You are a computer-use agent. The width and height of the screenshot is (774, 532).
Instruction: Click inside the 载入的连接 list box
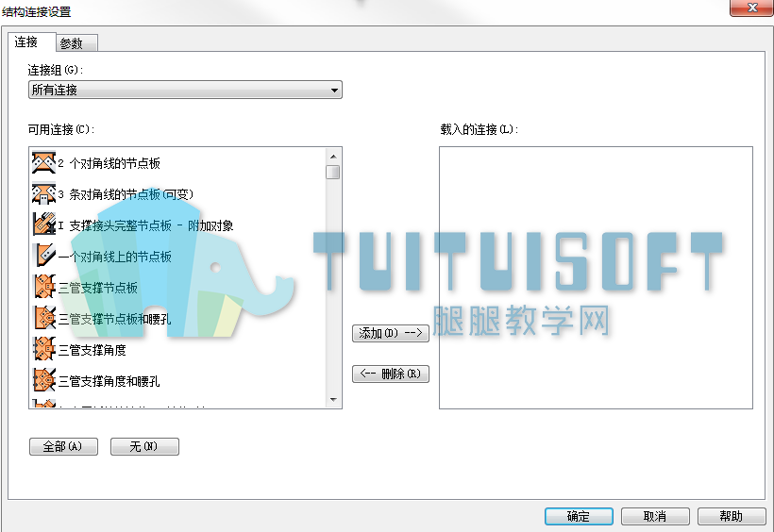[596, 277]
